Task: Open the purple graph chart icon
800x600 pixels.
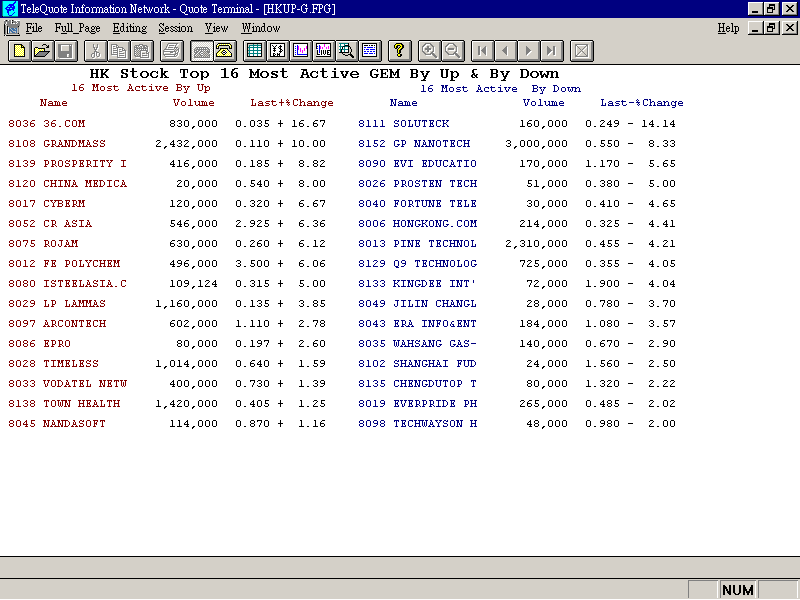Action: coord(301,51)
